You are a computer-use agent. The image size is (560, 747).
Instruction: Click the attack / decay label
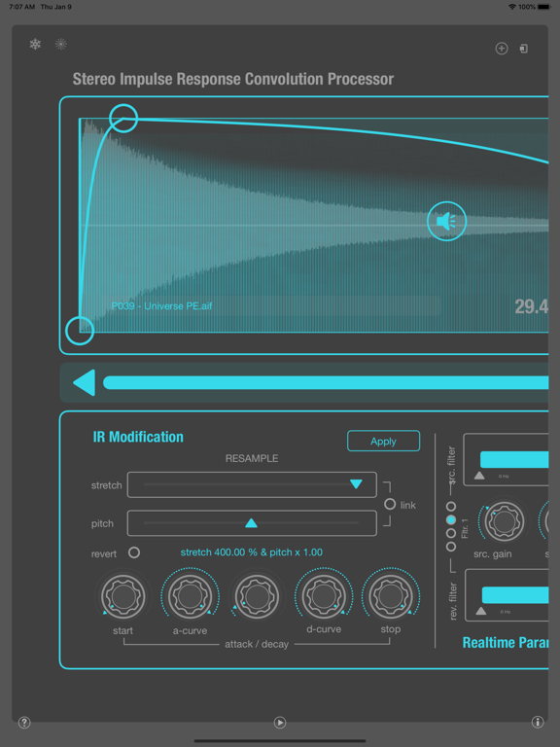click(x=257, y=644)
